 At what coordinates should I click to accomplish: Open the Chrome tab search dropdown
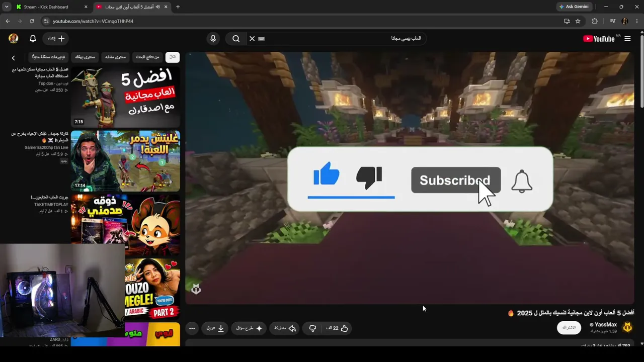point(7,7)
